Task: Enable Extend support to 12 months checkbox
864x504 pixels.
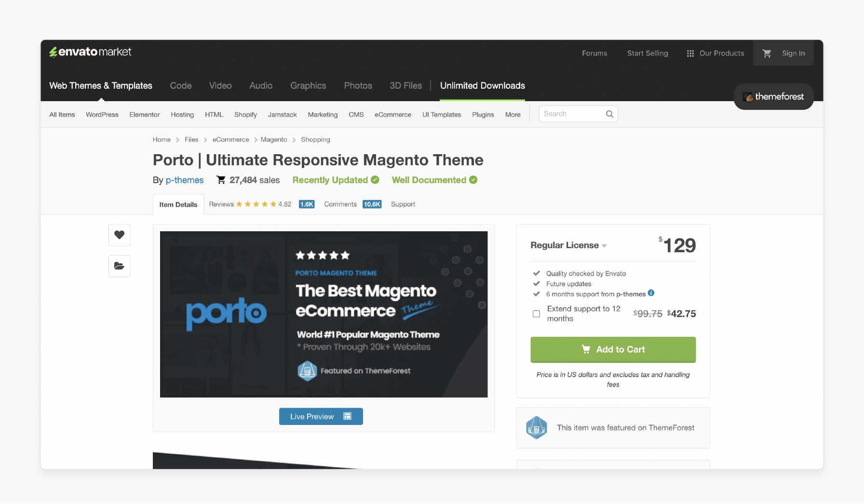Action: click(536, 314)
